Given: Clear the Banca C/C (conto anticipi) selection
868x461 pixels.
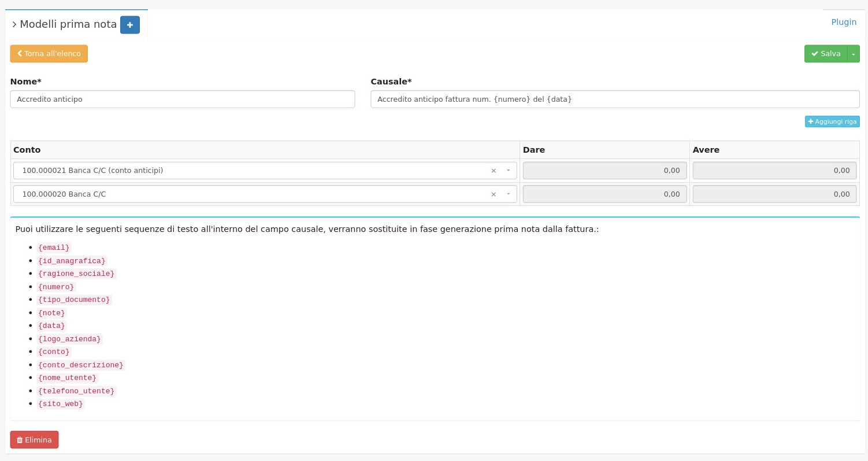Looking at the screenshot, I should pos(494,171).
